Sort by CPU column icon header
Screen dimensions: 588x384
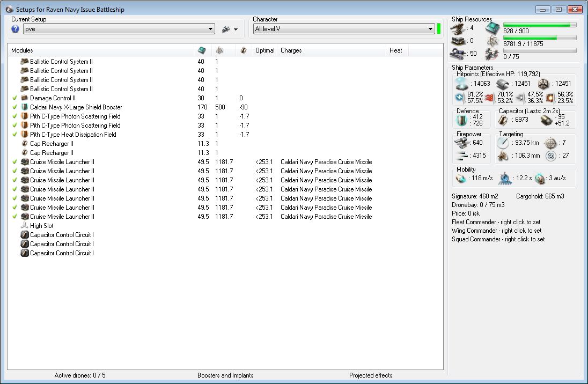[202, 50]
